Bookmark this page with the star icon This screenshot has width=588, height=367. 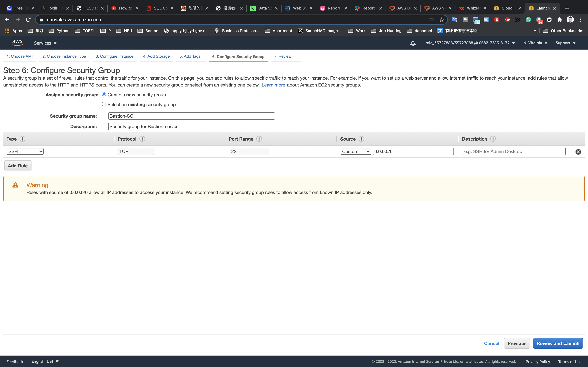(x=441, y=20)
